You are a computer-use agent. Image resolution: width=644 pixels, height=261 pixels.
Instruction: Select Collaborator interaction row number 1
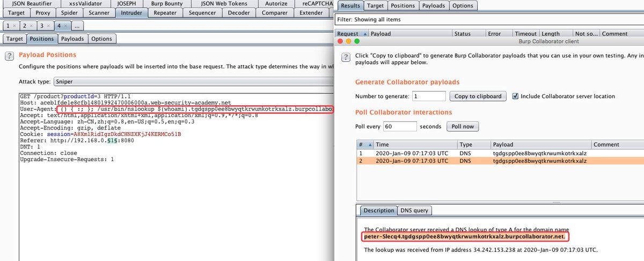pos(500,153)
